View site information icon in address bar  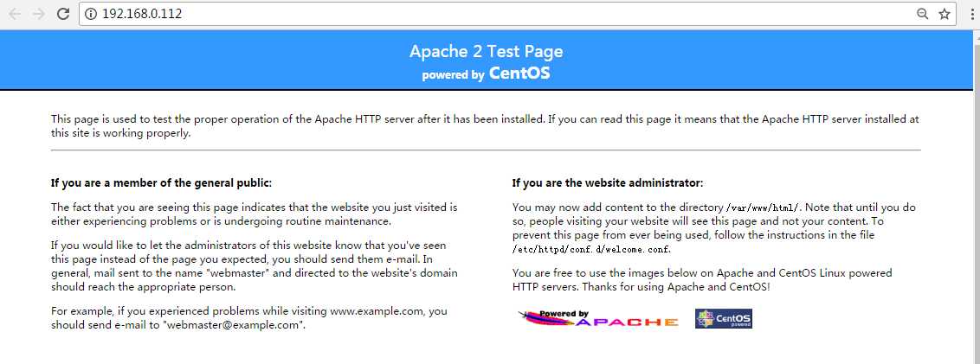pos(91,14)
